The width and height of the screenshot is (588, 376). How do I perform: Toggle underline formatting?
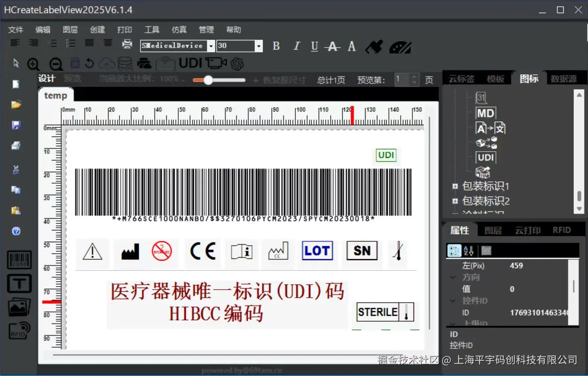pos(315,46)
